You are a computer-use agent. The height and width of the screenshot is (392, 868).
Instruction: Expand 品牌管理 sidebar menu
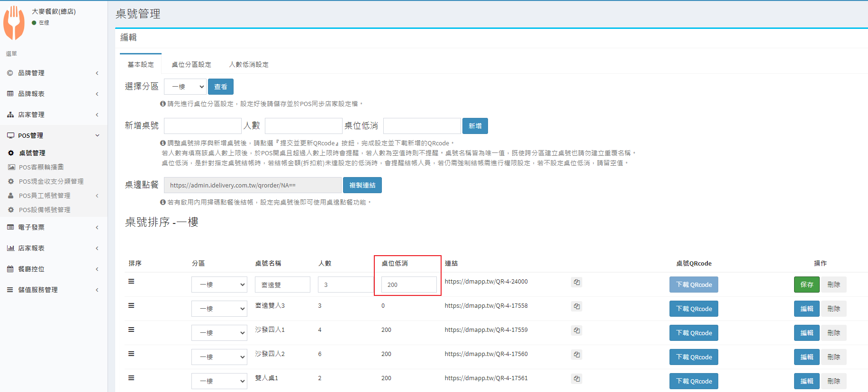pos(52,73)
